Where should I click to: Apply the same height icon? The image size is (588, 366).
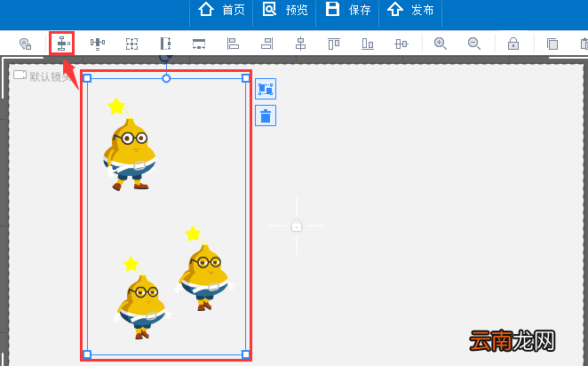click(165, 44)
